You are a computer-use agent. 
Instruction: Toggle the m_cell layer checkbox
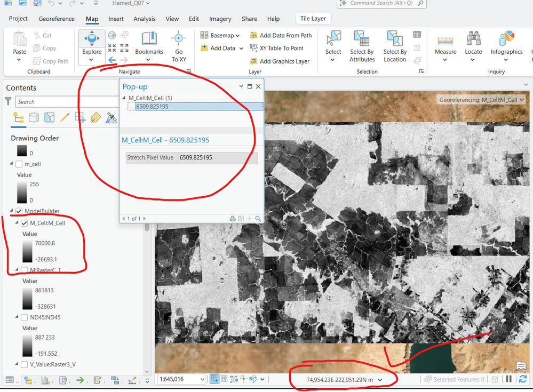(x=19, y=164)
